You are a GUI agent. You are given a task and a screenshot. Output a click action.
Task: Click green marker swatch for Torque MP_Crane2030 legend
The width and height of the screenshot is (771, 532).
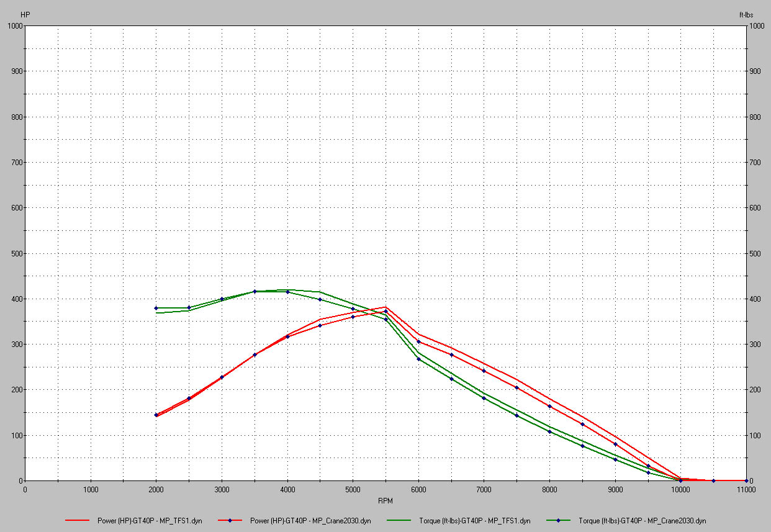click(558, 521)
